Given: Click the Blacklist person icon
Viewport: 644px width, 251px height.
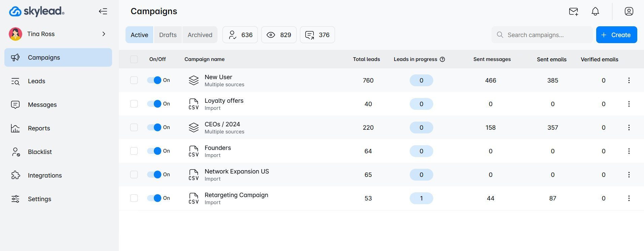Looking at the screenshot, I should click(15, 152).
